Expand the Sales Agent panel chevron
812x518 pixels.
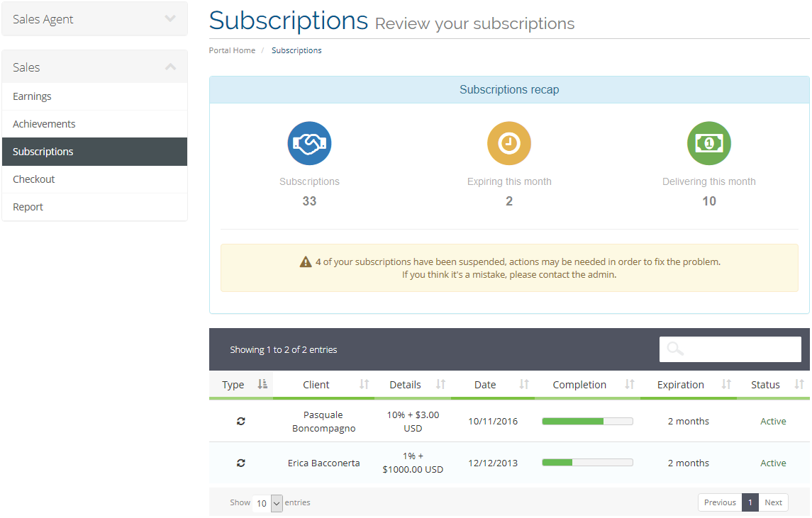(170, 18)
